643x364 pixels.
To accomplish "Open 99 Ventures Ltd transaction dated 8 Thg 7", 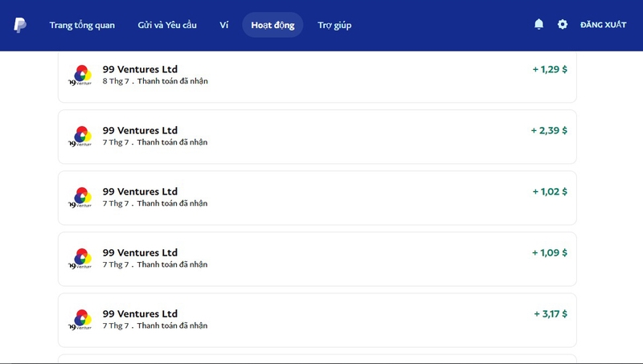I will 317,76.
